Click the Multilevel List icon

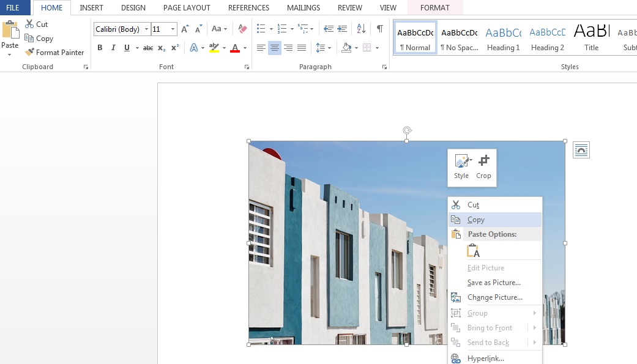pyautogui.click(x=303, y=28)
